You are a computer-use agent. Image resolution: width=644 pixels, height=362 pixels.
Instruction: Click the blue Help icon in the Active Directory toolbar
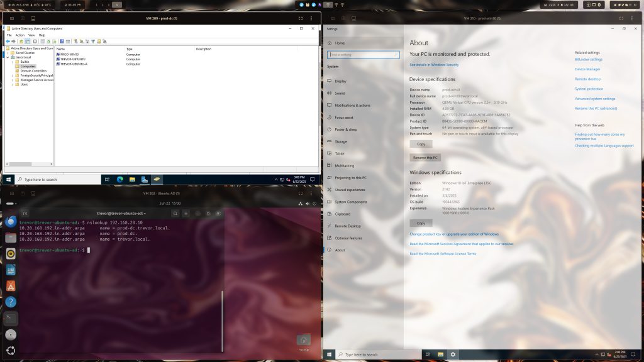(62, 41)
